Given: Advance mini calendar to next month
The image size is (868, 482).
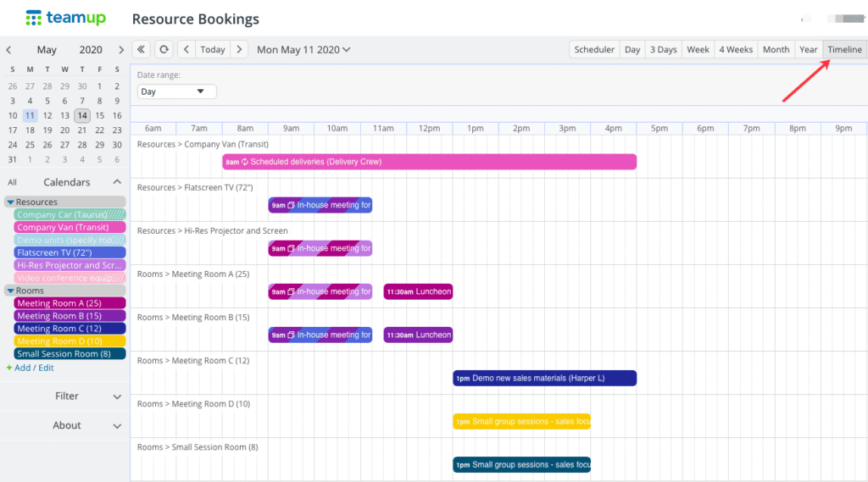Looking at the screenshot, I should [x=120, y=50].
